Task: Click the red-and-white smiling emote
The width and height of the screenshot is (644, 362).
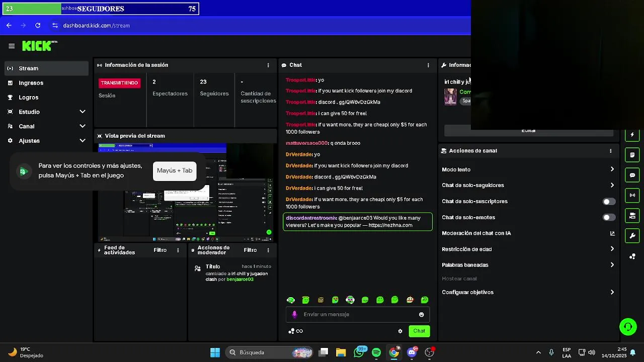Action: pyautogui.click(x=410, y=300)
